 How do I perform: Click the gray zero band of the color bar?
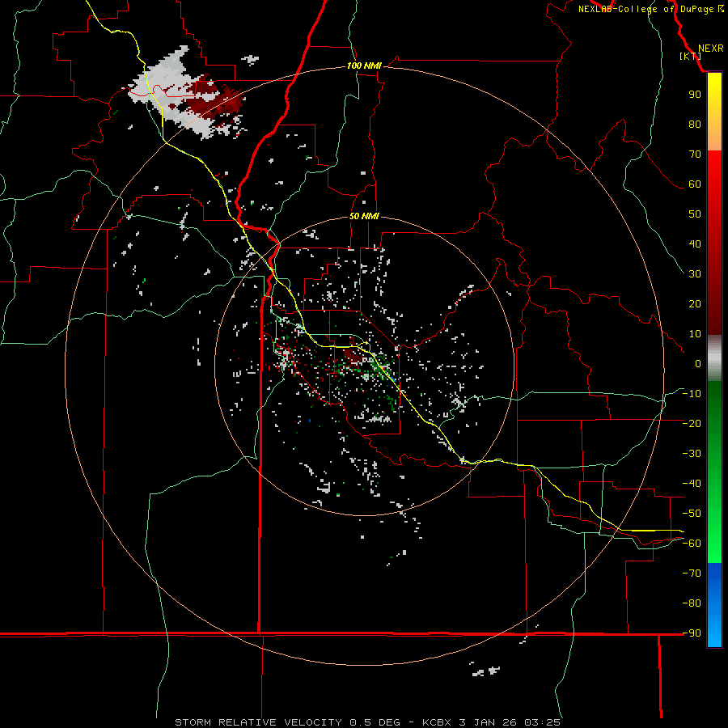(x=714, y=358)
